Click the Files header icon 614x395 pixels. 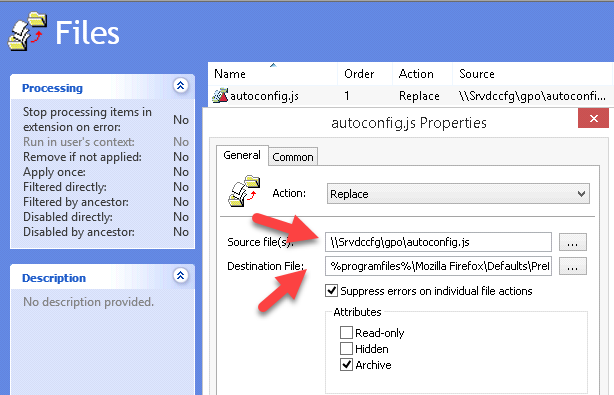(x=27, y=31)
